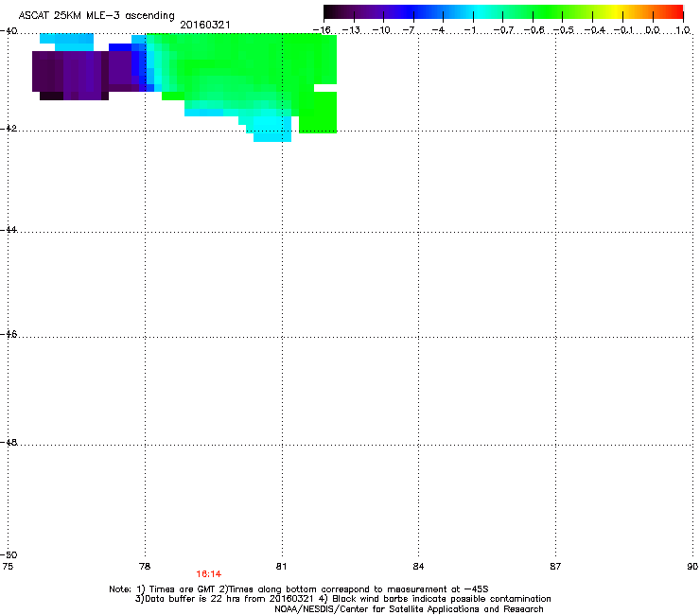Viewport: 700px width, 615px height.
Task: Click the -0.7 label on the color bar
Action: [503, 30]
